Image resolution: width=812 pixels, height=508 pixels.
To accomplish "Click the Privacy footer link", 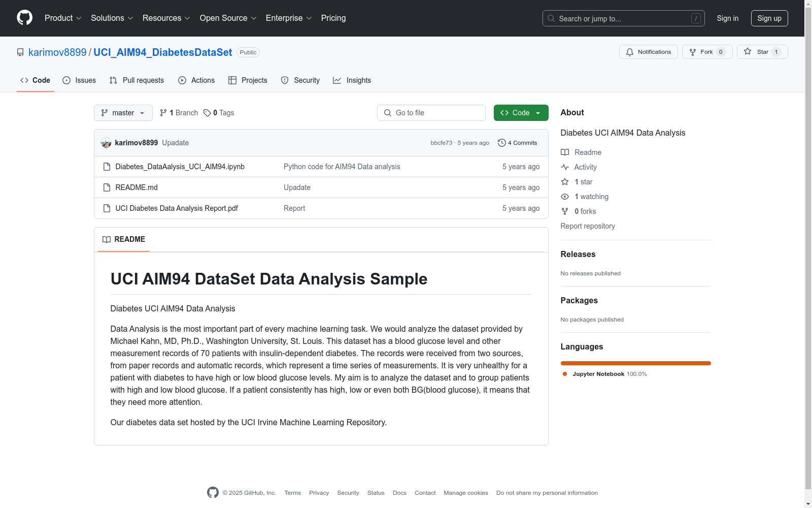I will tap(319, 493).
